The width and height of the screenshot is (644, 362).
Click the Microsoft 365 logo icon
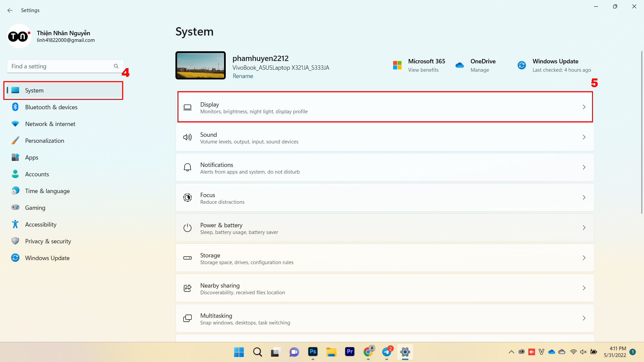397,65
